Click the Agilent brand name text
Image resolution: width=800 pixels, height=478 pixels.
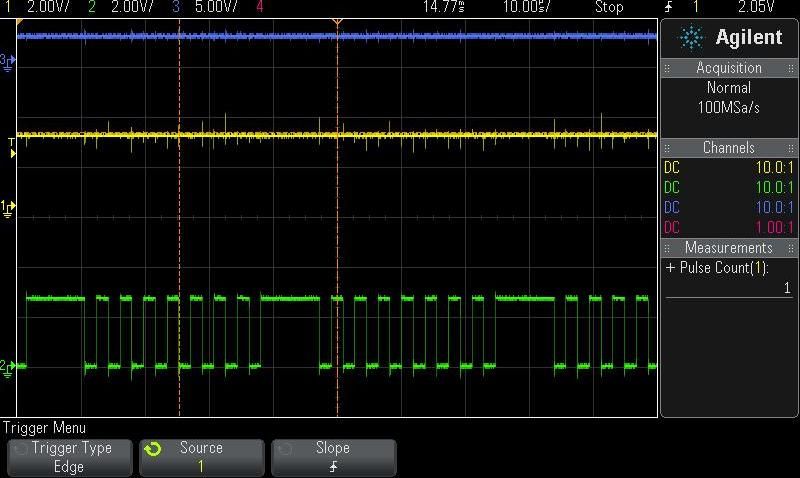click(749, 37)
